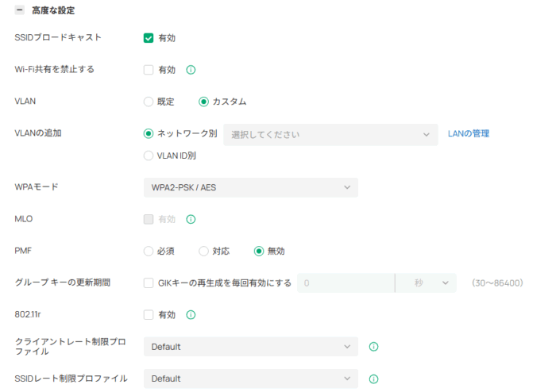The height and width of the screenshot is (392, 556).
Task: Check GIKキーの再生成を毎回有効にする
Action: pyautogui.click(x=149, y=282)
